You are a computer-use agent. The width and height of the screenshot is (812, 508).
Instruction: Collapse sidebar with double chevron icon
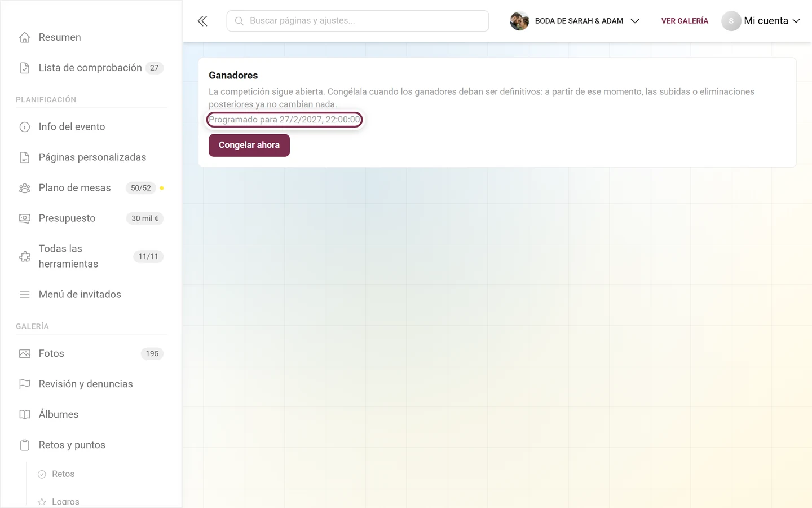(202, 21)
